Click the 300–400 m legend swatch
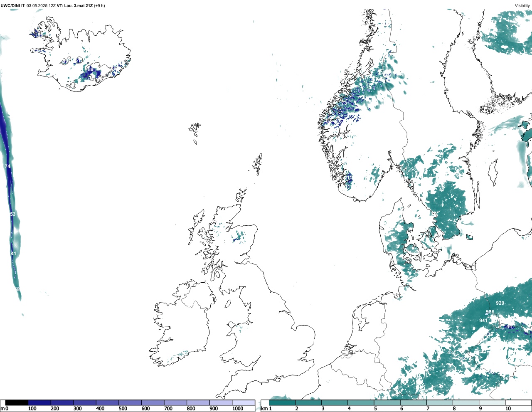Image resolution: width=532 pixels, height=412 pixels. click(x=85, y=402)
